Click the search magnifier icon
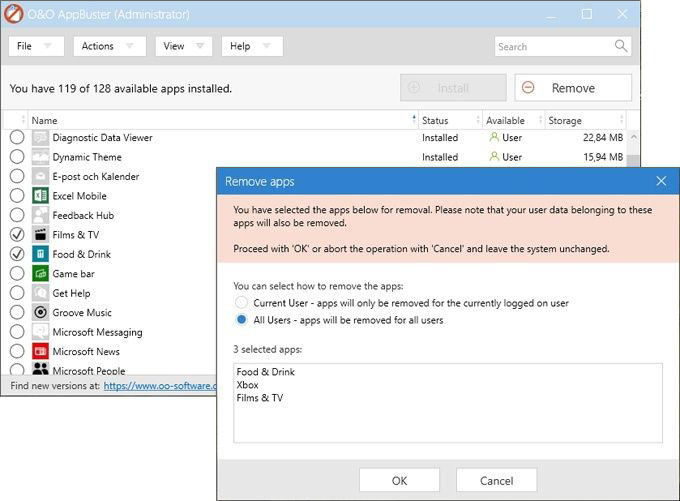The height and width of the screenshot is (501, 680). point(621,46)
